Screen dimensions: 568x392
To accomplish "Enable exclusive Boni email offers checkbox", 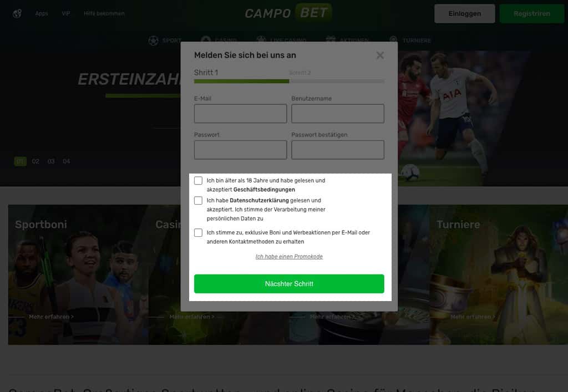I will pos(198,233).
